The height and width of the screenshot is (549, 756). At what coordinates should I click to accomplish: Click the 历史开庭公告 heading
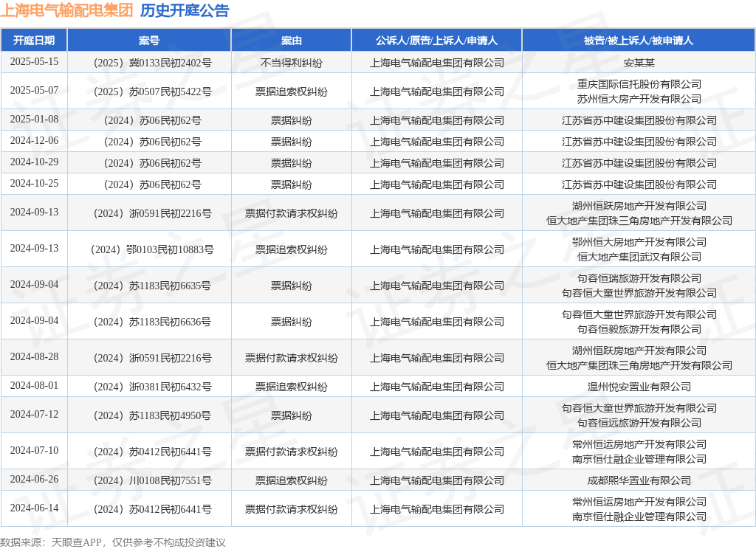click(185, 10)
